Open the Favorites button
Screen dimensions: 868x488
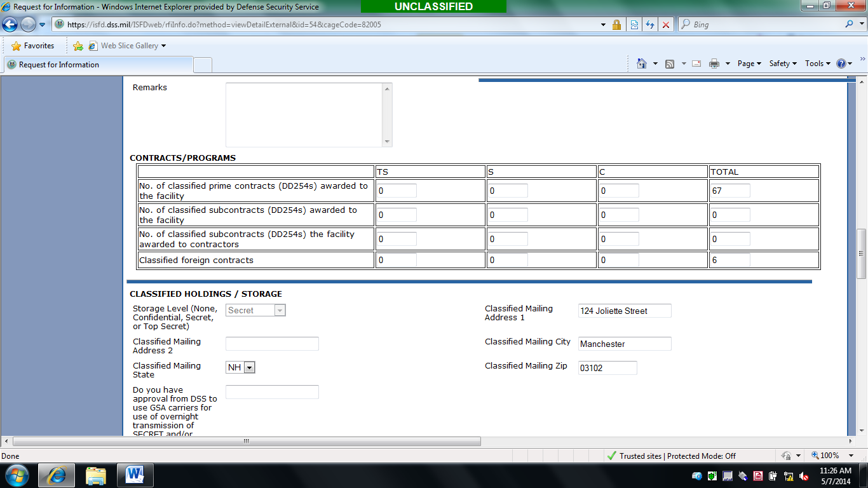coord(33,46)
